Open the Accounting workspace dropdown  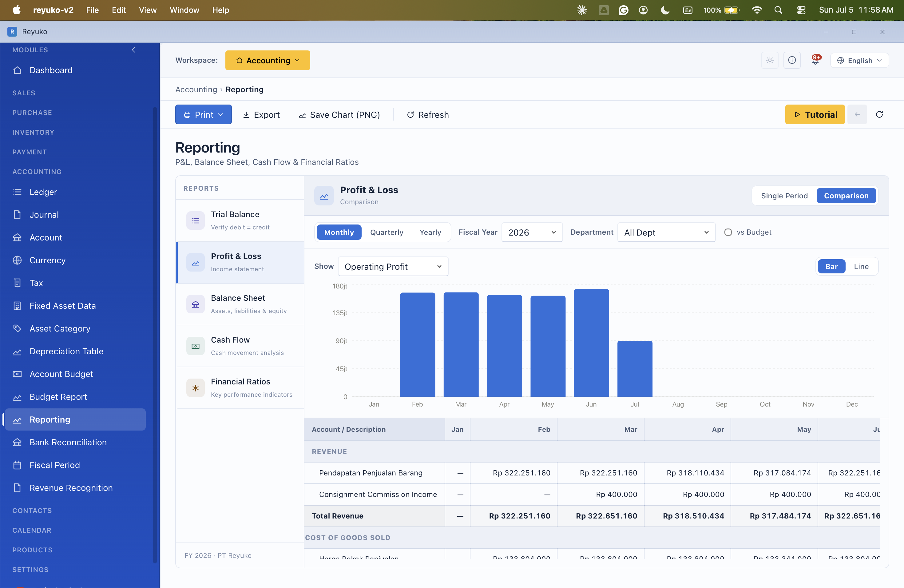pyautogui.click(x=268, y=60)
